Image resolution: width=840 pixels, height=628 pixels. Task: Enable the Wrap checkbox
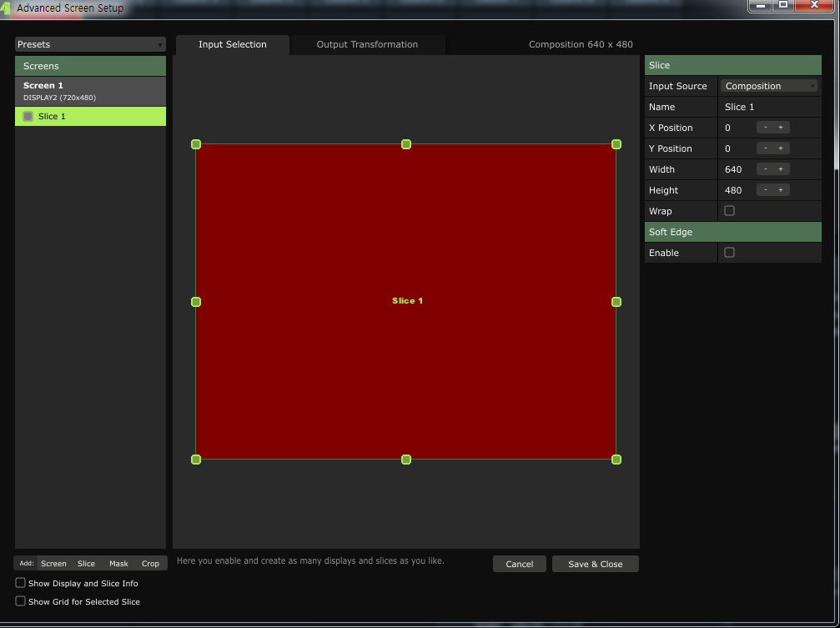coord(729,211)
